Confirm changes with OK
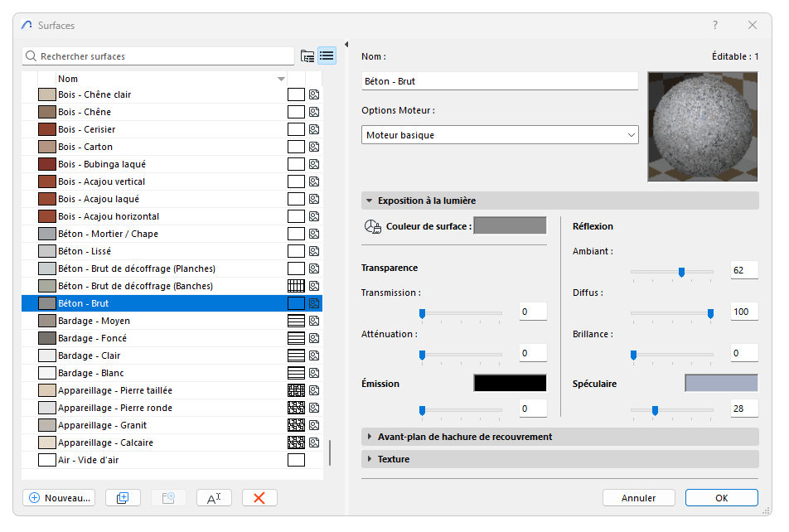Viewport: 789px width, 532px height. point(721,497)
